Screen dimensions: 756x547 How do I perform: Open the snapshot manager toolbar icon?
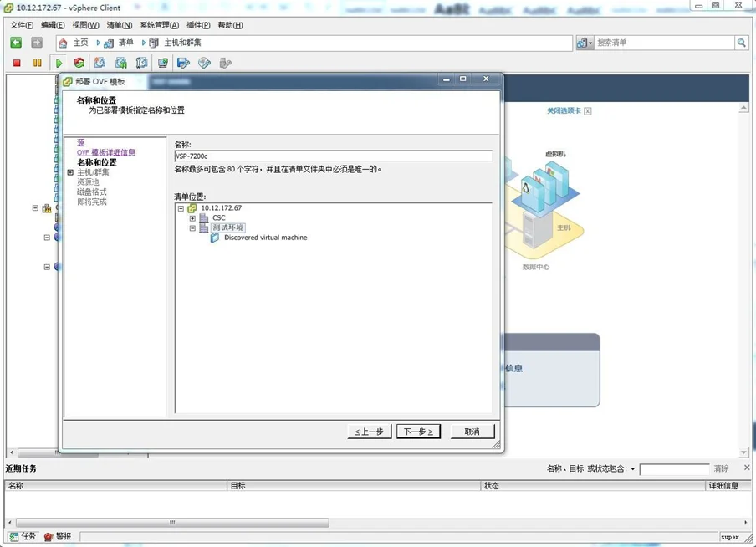coord(142,64)
